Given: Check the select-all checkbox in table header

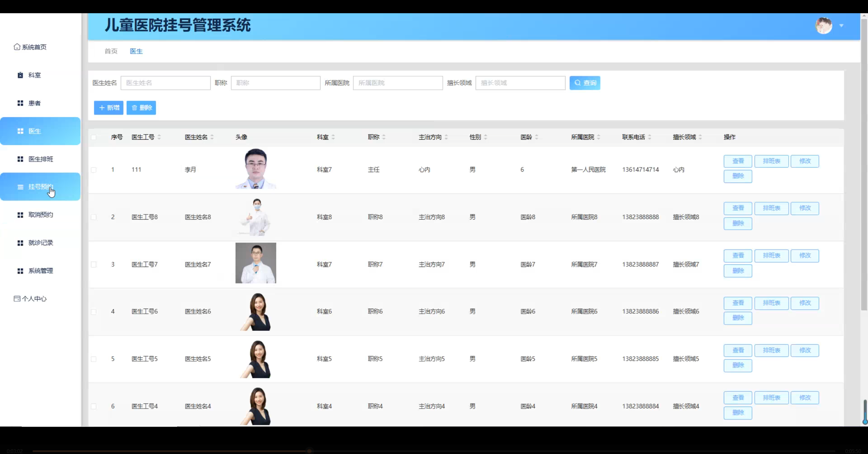Looking at the screenshot, I should pyautogui.click(x=94, y=137).
